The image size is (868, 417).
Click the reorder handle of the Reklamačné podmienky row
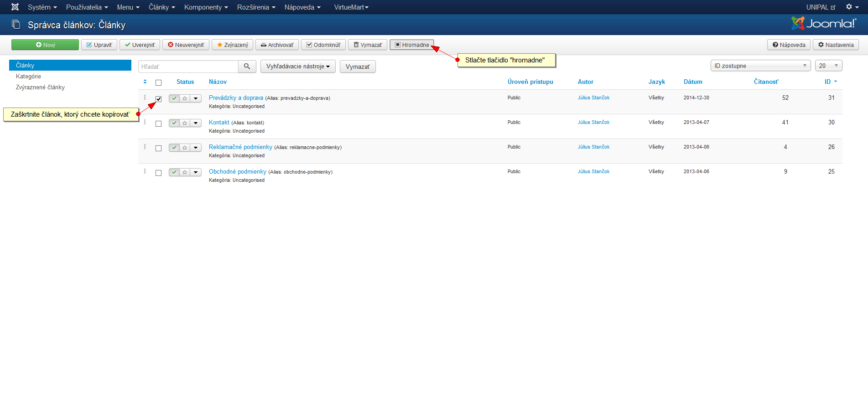(145, 146)
